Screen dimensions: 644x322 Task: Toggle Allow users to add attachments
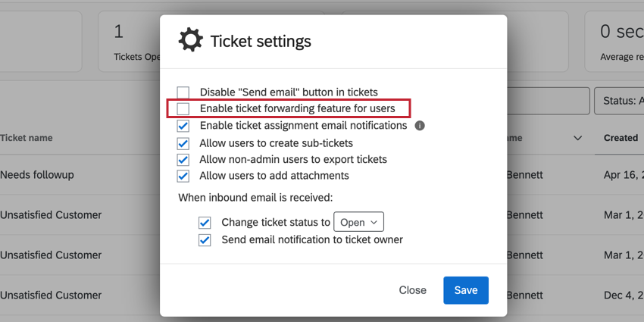[183, 177]
